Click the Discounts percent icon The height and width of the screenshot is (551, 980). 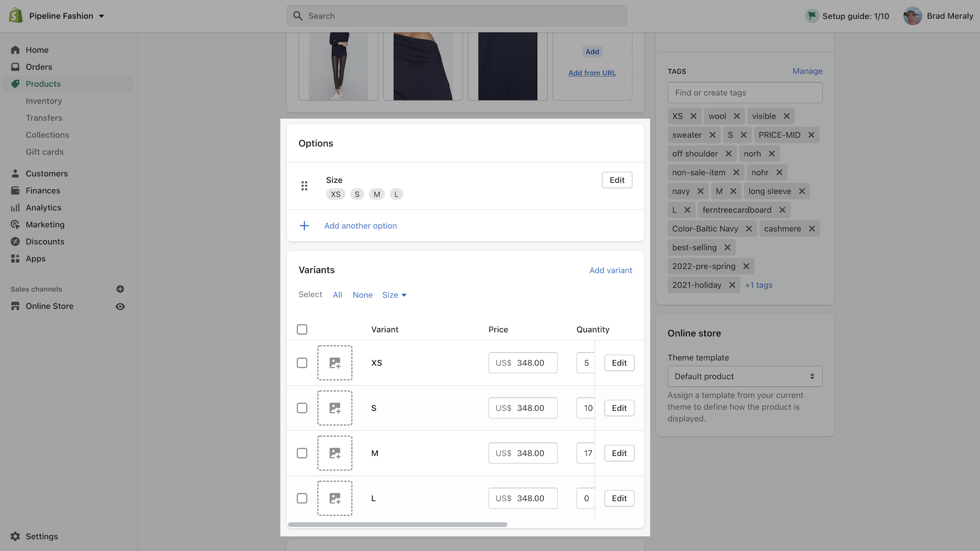click(15, 242)
